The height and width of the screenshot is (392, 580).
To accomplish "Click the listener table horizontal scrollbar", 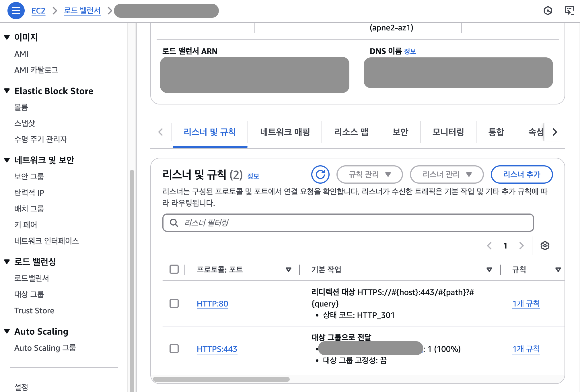I will pyautogui.click(x=221, y=379).
